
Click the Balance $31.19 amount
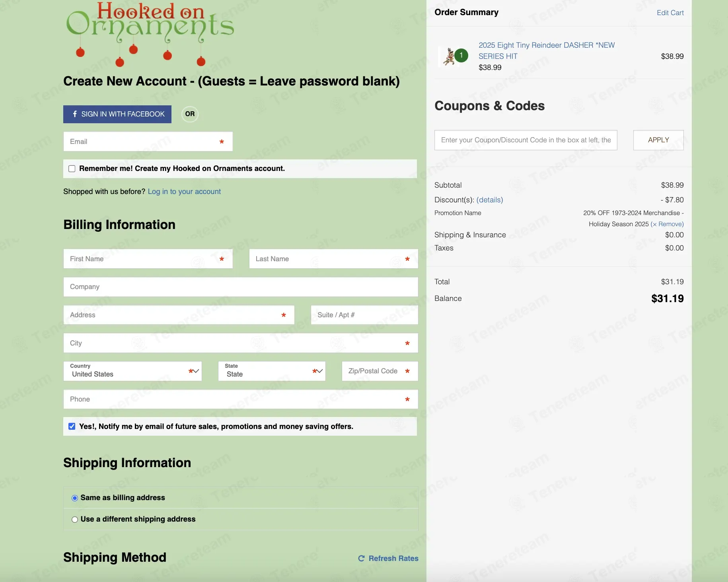tap(667, 299)
